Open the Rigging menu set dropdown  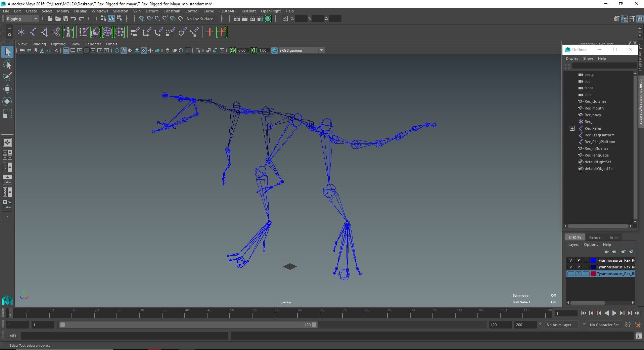[22, 19]
